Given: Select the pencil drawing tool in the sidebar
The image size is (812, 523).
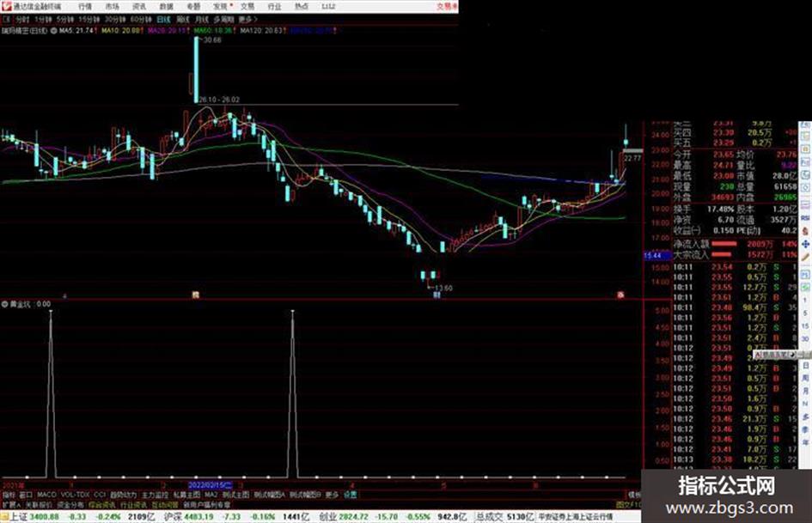Looking at the screenshot, I should click(805, 258).
